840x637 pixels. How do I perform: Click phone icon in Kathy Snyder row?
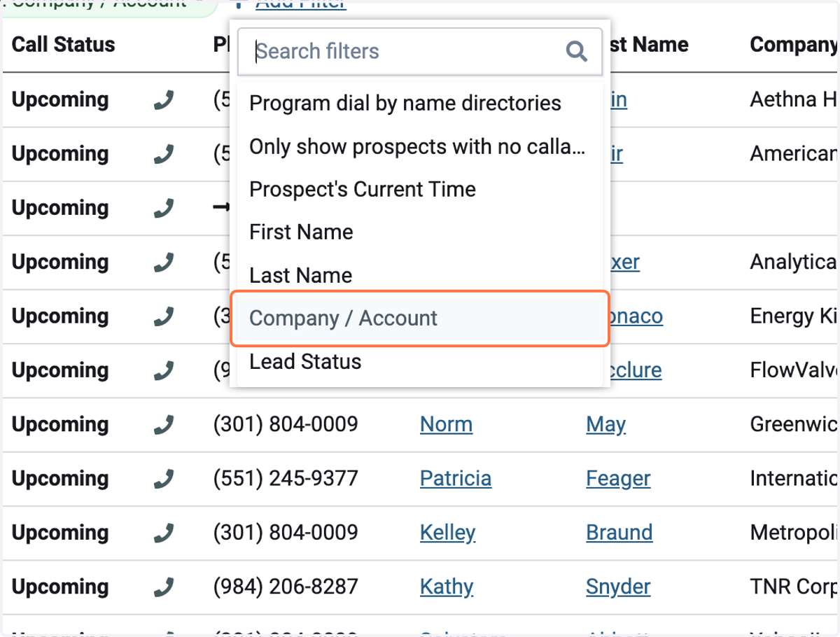(x=163, y=588)
